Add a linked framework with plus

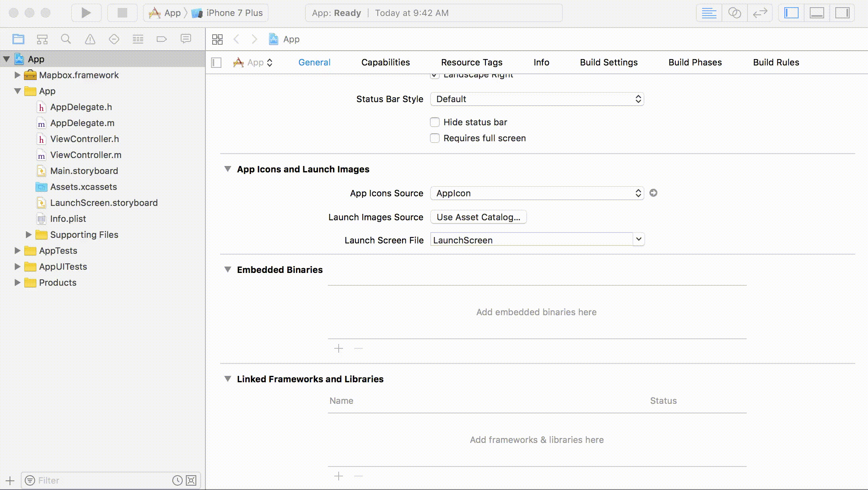tap(339, 476)
